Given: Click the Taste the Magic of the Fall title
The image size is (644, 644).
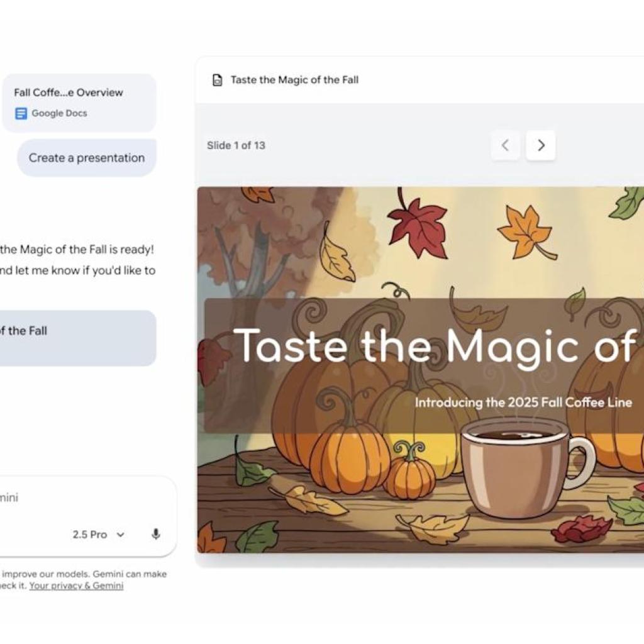Looking at the screenshot, I should tap(294, 80).
